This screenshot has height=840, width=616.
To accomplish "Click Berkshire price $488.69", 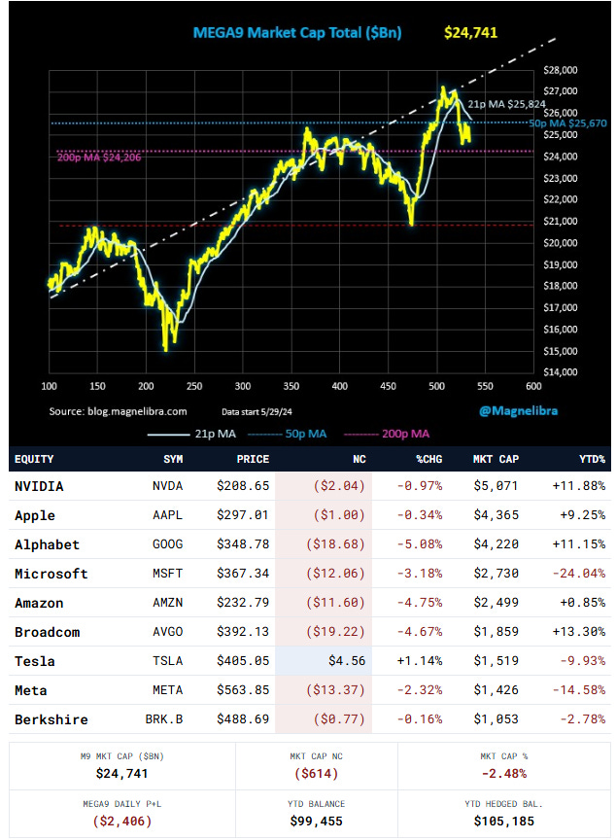I will pos(243,718).
